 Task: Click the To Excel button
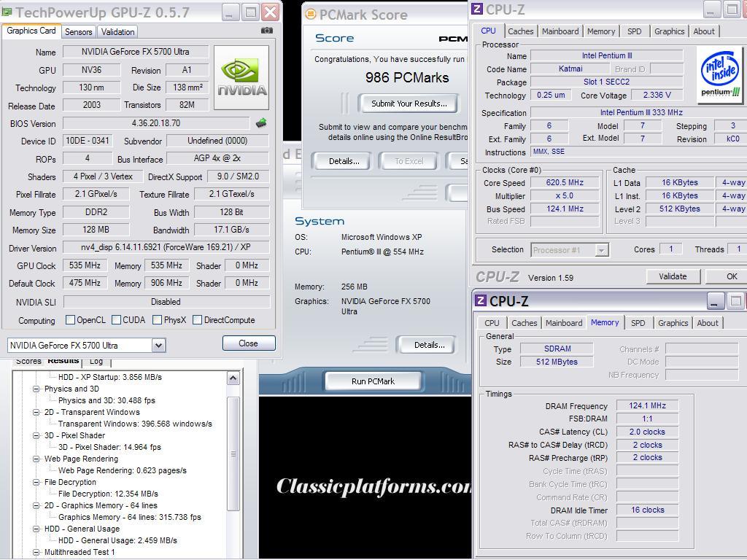[x=409, y=161]
